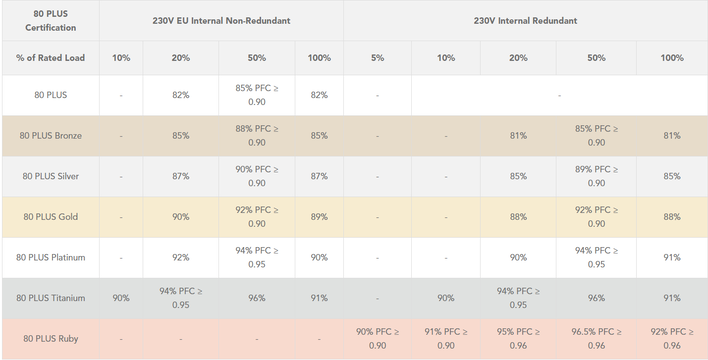Select the 230V Internal Redundant header
The height and width of the screenshot is (360, 708).
(526, 21)
